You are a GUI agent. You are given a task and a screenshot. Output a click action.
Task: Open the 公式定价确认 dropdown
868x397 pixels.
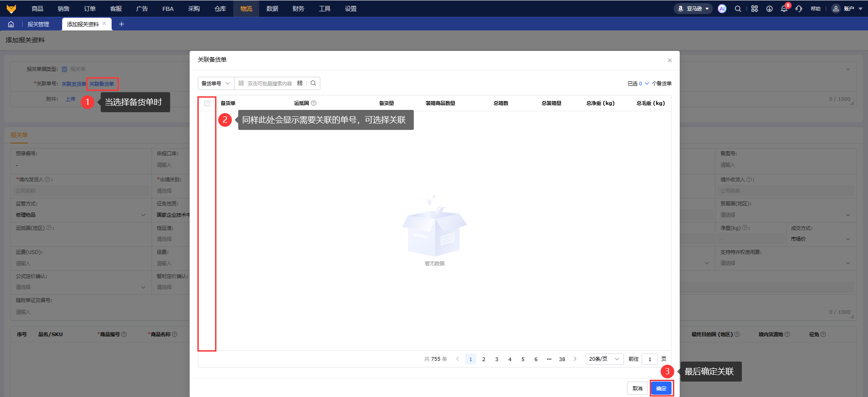[x=81, y=287]
